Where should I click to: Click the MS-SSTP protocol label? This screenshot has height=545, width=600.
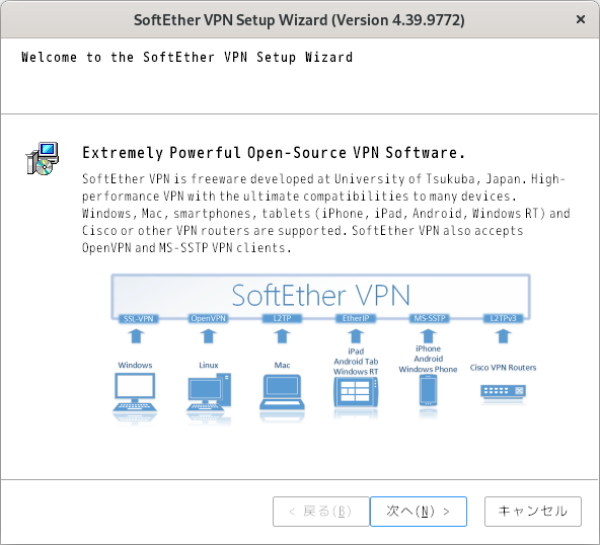(429, 318)
